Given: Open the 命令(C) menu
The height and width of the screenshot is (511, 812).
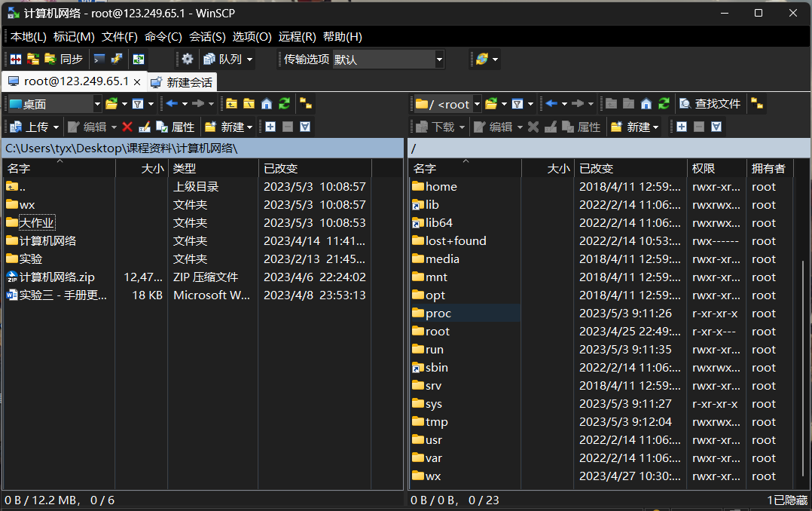Looking at the screenshot, I should click(163, 37).
